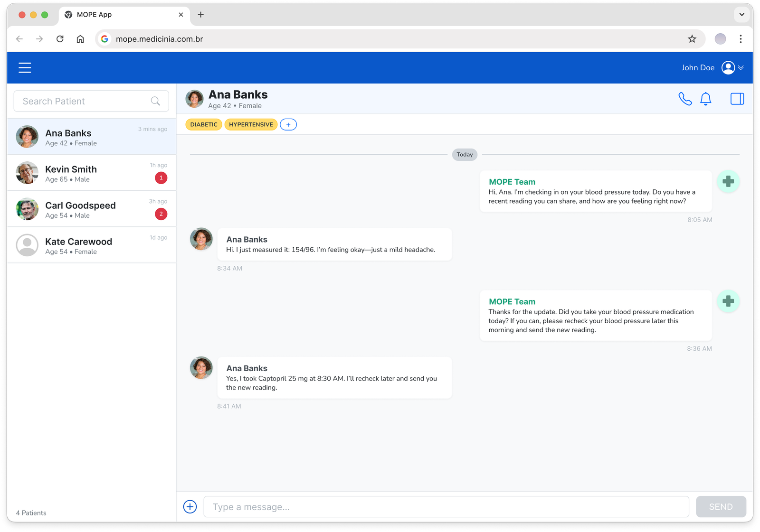Expand the user account dropdown chevron
This screenshot has height=532, width=760.
tap(741, 68)
